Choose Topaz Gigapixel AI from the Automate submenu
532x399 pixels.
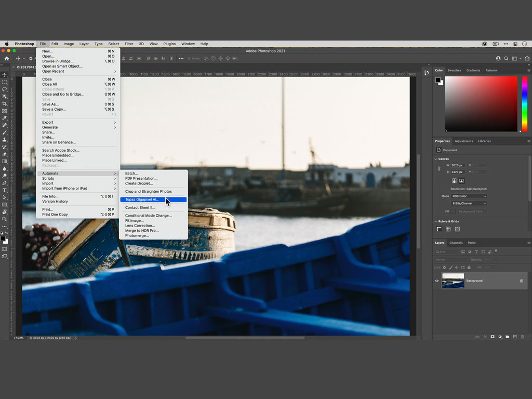pyautogui.click(x=142, y=199)
